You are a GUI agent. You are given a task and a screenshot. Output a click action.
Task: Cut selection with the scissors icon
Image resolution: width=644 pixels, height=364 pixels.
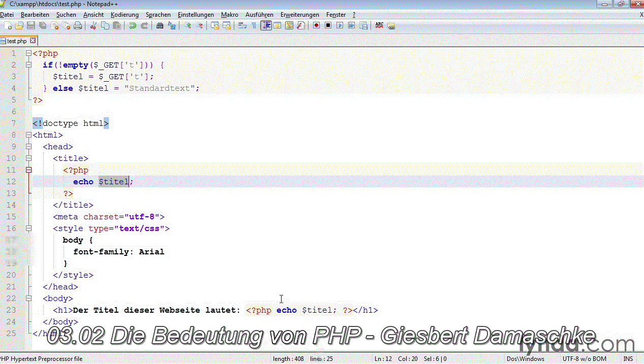point(93,25)
